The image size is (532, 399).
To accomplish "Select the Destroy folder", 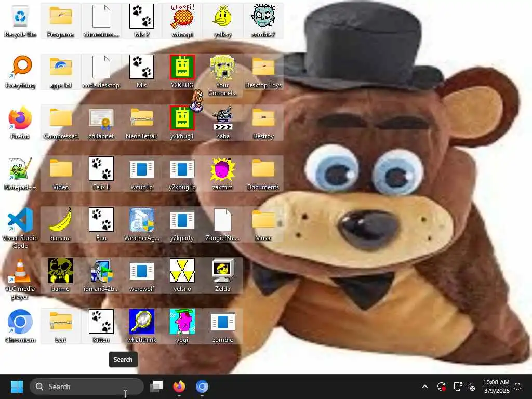I will click(263, 122).
